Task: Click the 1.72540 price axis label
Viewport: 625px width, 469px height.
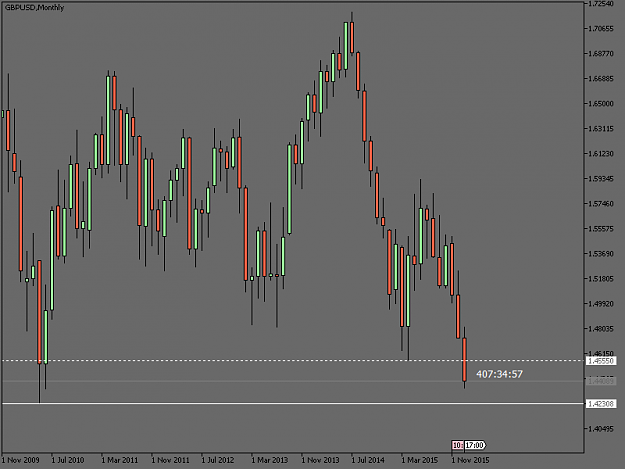Action: [x=601, y=4]
